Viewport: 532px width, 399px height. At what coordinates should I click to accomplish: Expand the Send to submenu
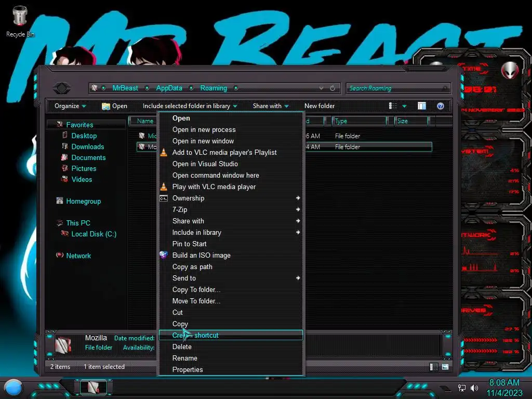click(x=298, y=278)
